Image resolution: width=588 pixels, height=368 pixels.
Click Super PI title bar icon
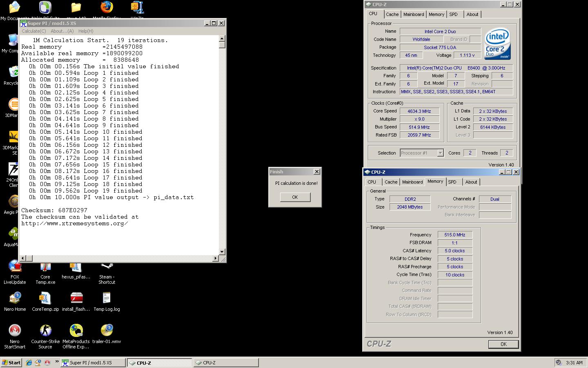click(x=24, y=23)
